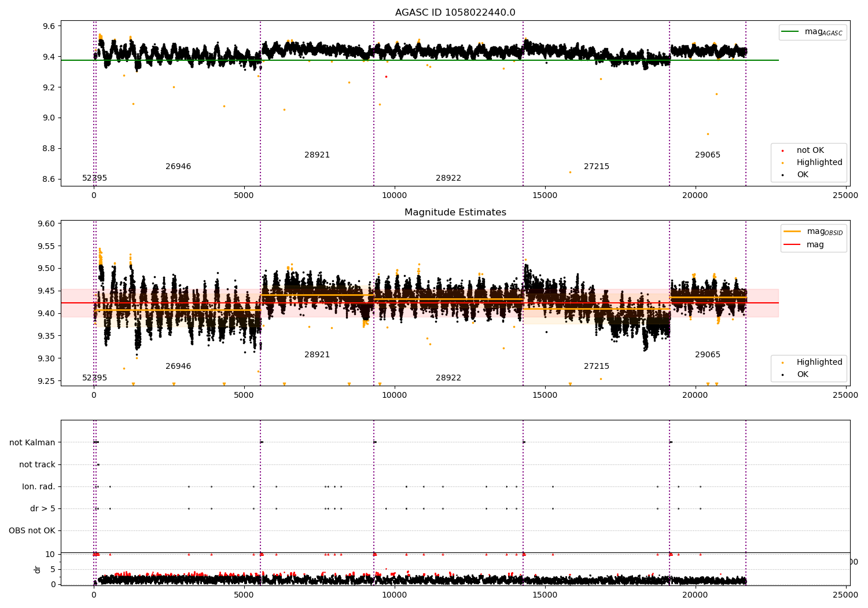Click OBSID label 28922 in AGASC ID plot
Image resolution: width=868 pixels, height=608 pixels.
pyautogui.click(x=448, y=178)
